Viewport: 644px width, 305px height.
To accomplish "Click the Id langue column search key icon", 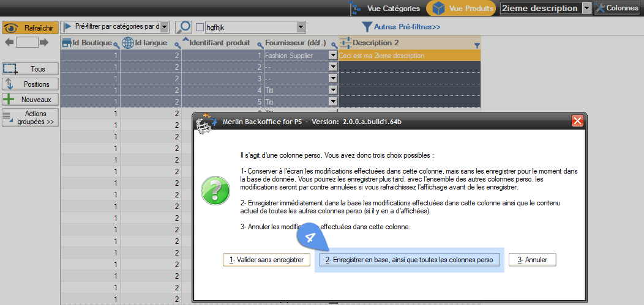I will 178,45.
